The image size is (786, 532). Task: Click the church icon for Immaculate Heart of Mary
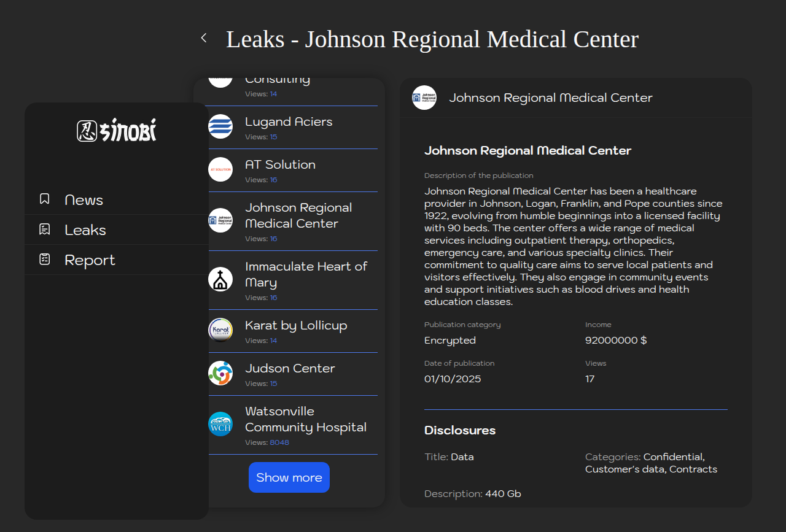pos(220,279)
